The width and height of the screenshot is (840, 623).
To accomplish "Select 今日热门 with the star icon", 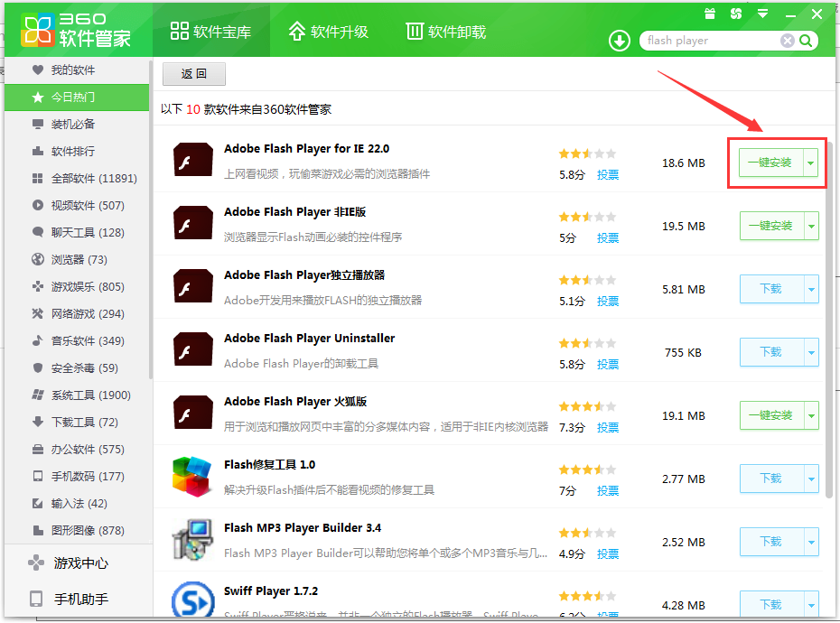I will click(77, 98).
